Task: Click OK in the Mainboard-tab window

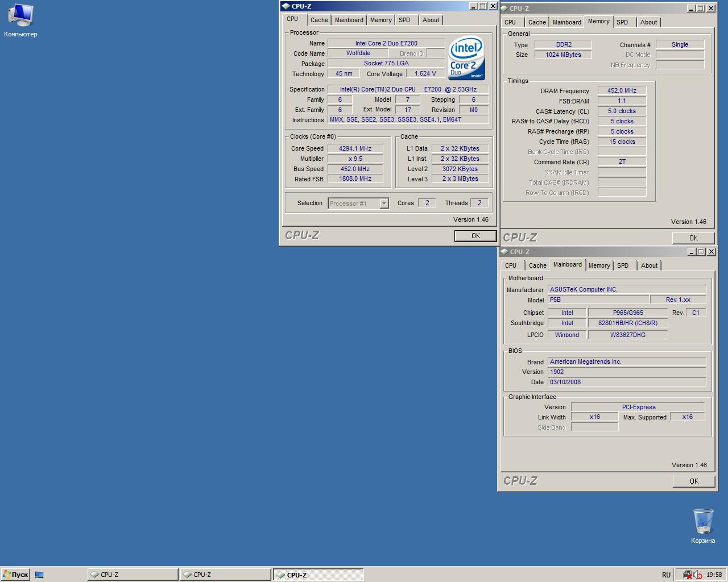Action: coord(694,481)
